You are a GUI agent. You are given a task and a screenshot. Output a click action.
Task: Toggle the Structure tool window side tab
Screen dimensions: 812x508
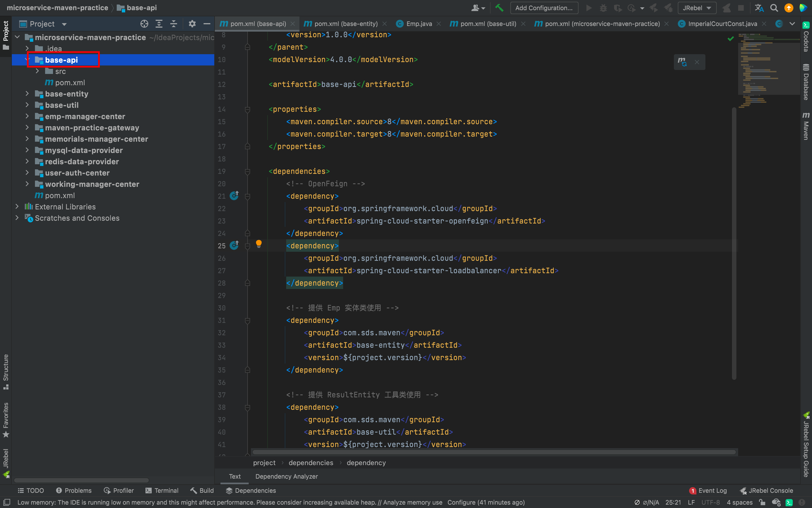tap(6, 372)
